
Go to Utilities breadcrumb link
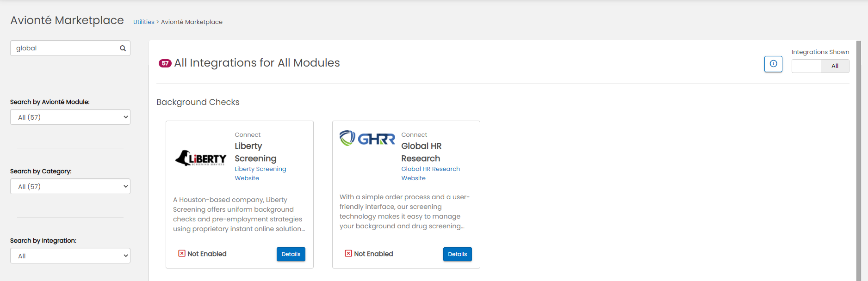tap(144, 22)
